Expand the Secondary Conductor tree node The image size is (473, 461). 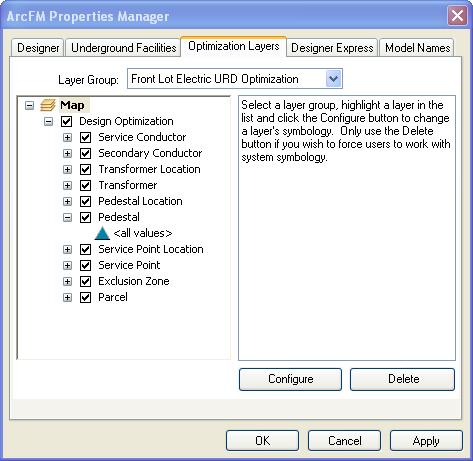coord(67,153)
